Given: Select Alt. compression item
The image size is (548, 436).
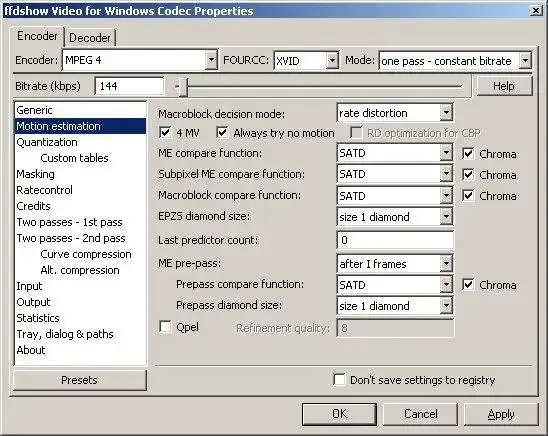Looking at the screenshot, I should pos(80,270).
